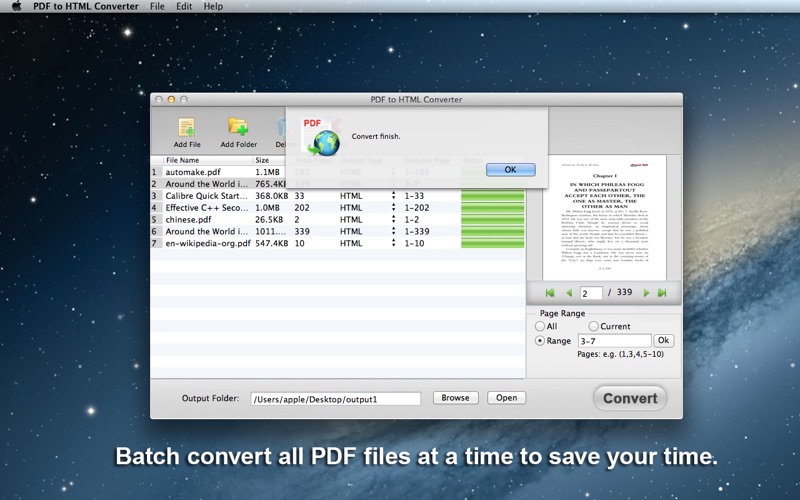Jump to last preview page
Screen dimensions: 800x500
662,293
